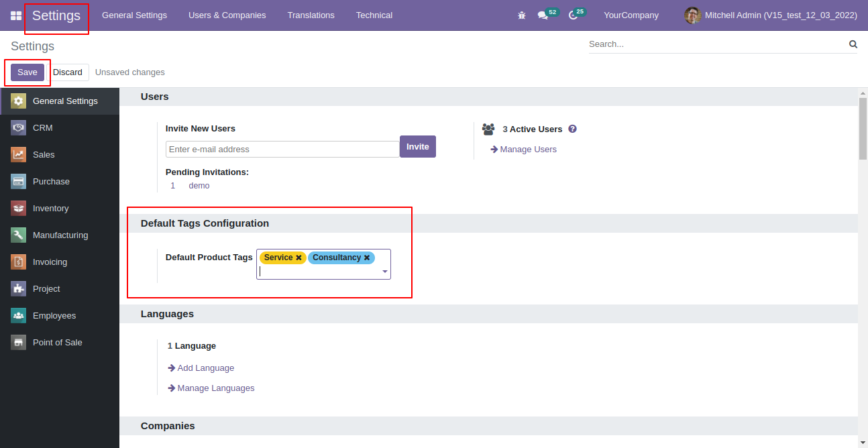Open the Translations menu
The image size is (868, 448).
(311, 15)
